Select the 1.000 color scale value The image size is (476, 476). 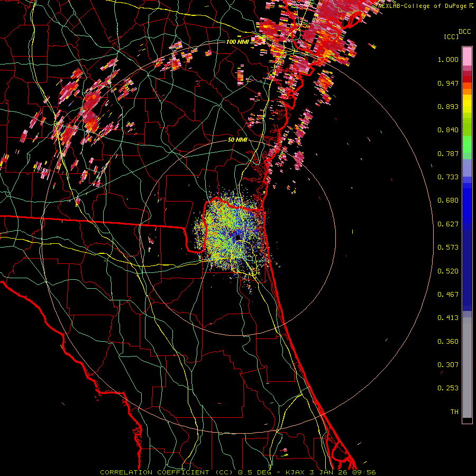point(448,59)
